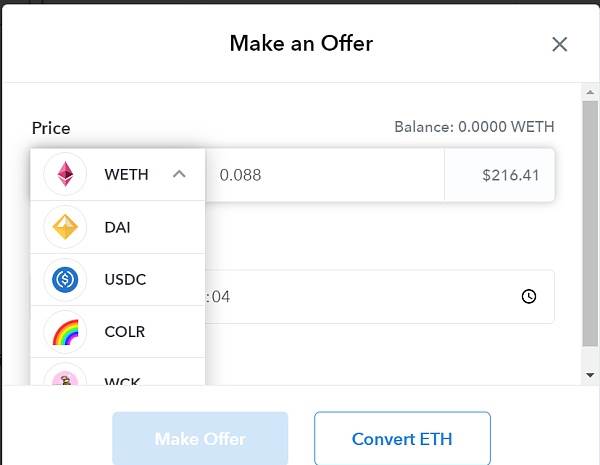
Task: Click the vertical scrollbar thumb
Action: pyautogui.click(x=590, y=224)
